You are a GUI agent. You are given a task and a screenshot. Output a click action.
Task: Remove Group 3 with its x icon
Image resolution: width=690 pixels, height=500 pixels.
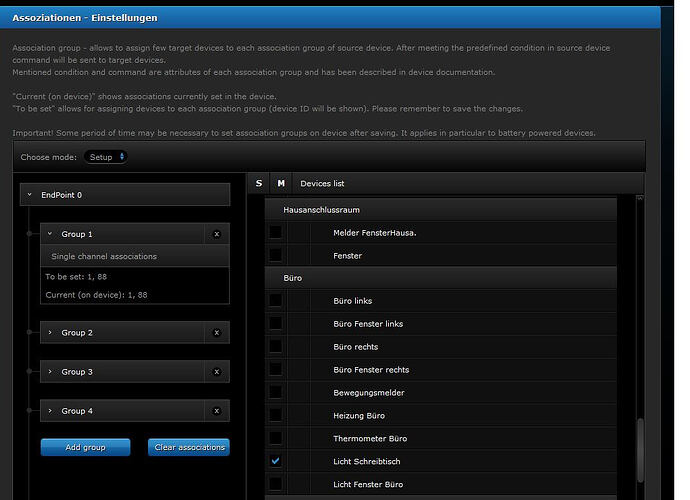coord(217,372)
